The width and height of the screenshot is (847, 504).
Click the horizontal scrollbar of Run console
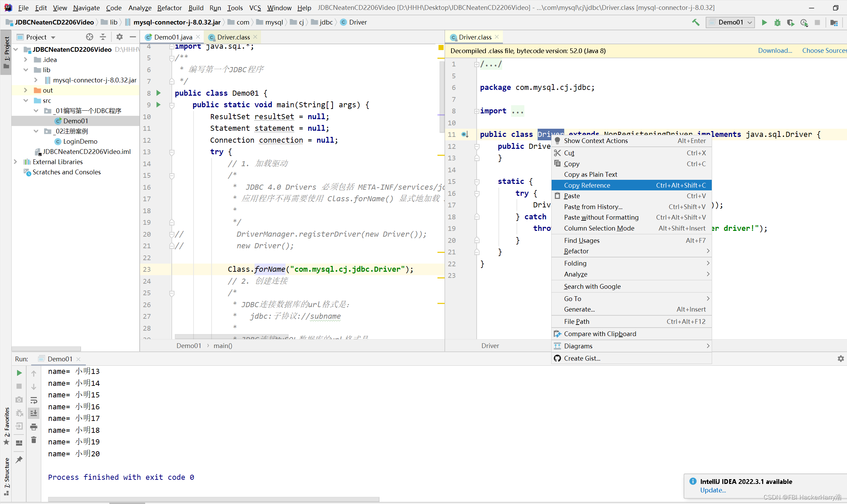tap(214, 499)
